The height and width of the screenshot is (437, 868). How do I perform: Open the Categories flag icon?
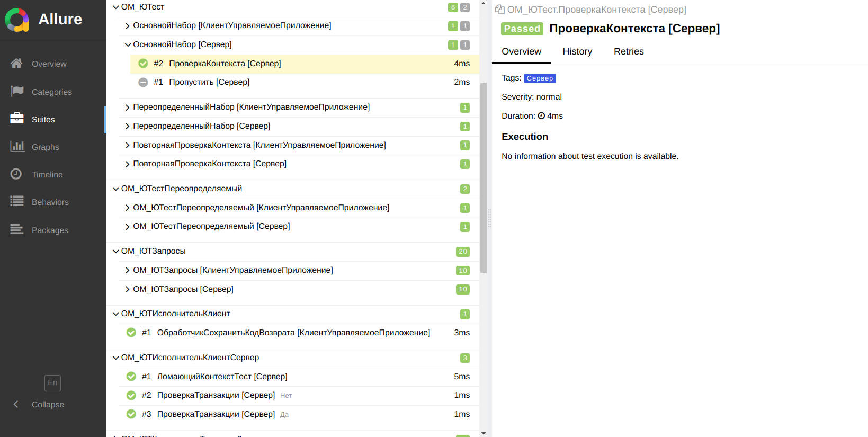[17, 91]
